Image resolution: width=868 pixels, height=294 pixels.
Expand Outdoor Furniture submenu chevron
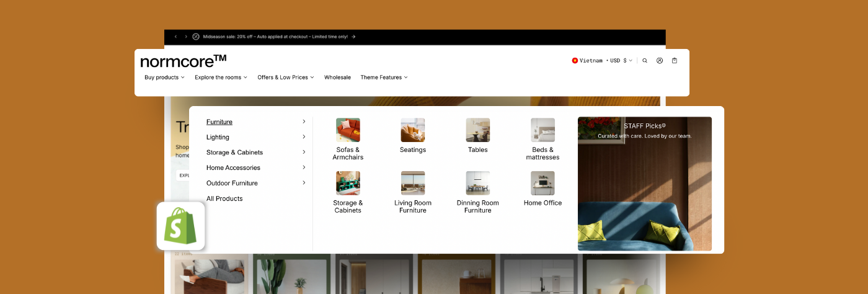click(x=304, y=183)
